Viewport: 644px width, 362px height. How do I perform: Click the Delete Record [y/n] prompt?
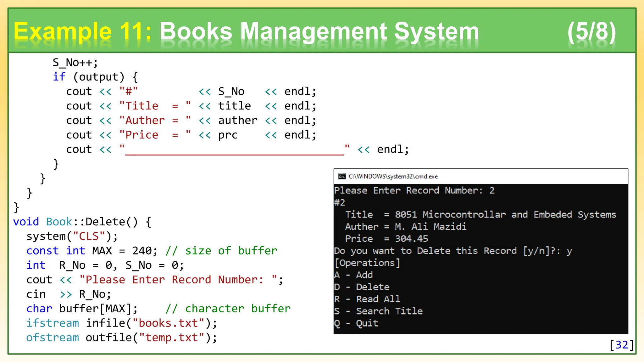[453, 251]
